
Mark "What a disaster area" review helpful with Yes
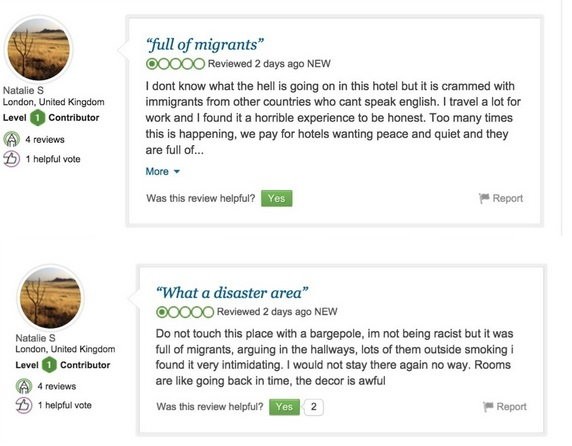[x=284, y=407]
